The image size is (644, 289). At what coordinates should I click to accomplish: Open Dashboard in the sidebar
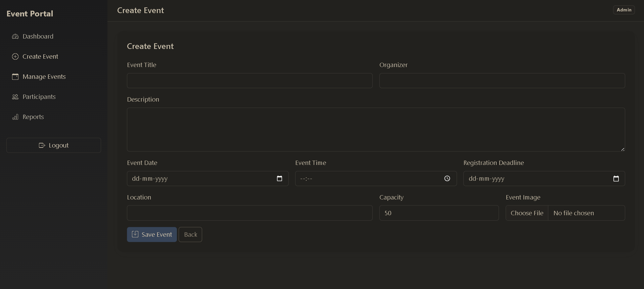pyautogui.click(x=54, y=37)
